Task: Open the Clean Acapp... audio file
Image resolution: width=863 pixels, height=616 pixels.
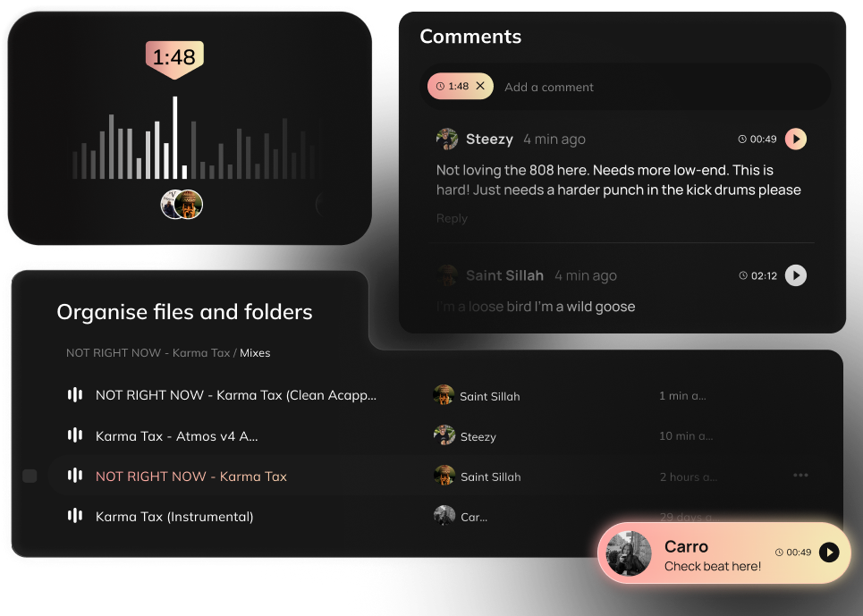Action: 236,395
